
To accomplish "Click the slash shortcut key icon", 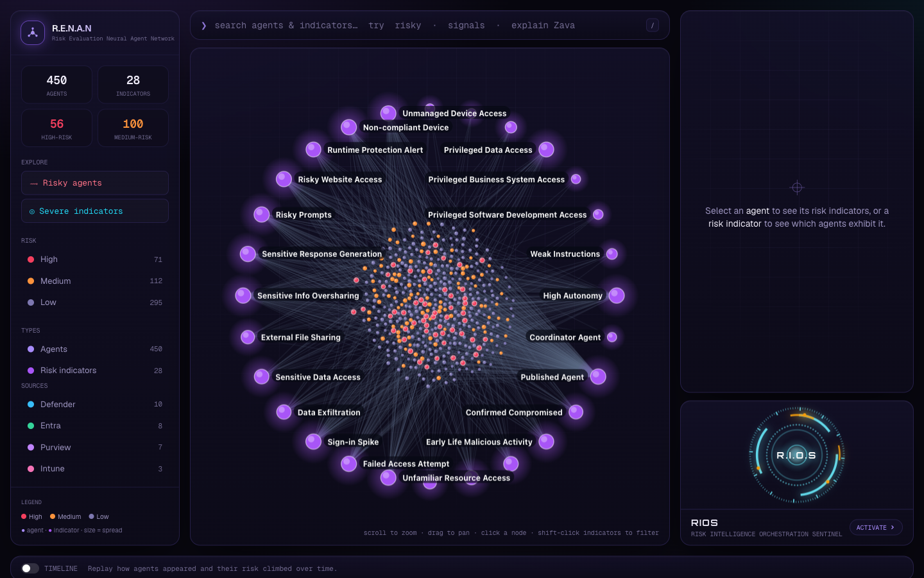I will click(653, 26).
